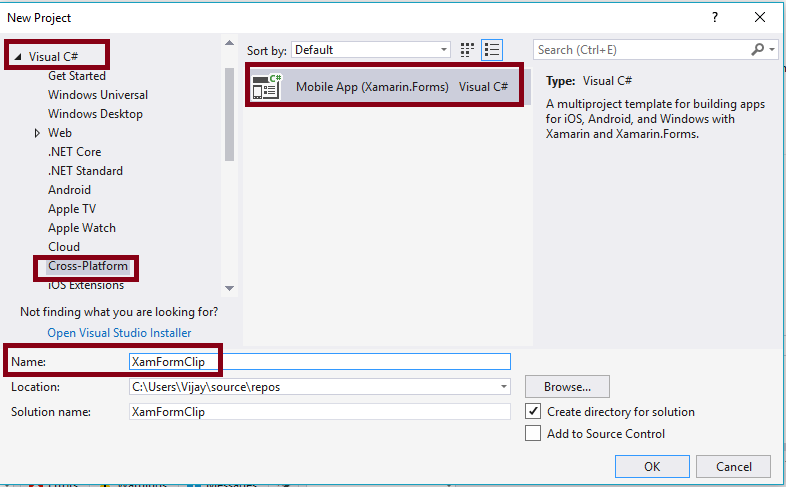Image resolution: width=786 pixels, height=487 pixels.
Task: Select .NET Standard category
Action: 85,171
